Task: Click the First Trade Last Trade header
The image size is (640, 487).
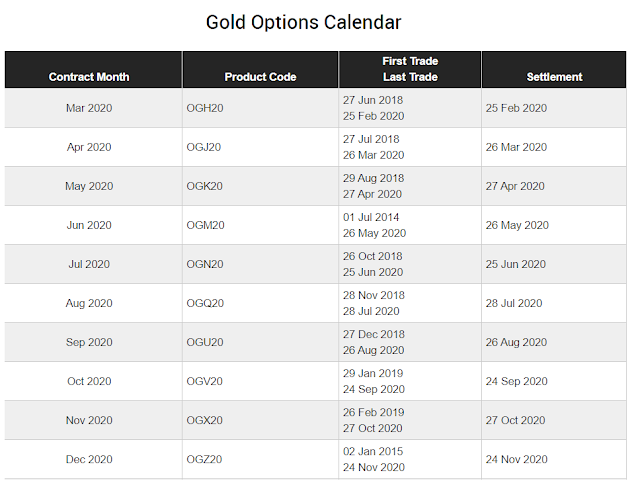Action: click(410, 69)
